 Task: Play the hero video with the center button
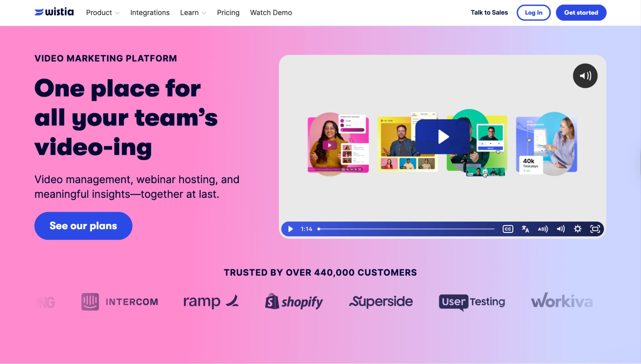pos(442,136)
